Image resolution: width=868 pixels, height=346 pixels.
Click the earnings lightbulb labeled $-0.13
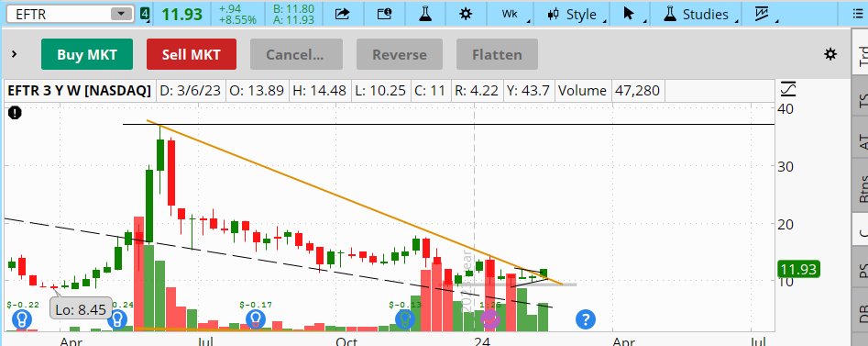click(405, 318)
